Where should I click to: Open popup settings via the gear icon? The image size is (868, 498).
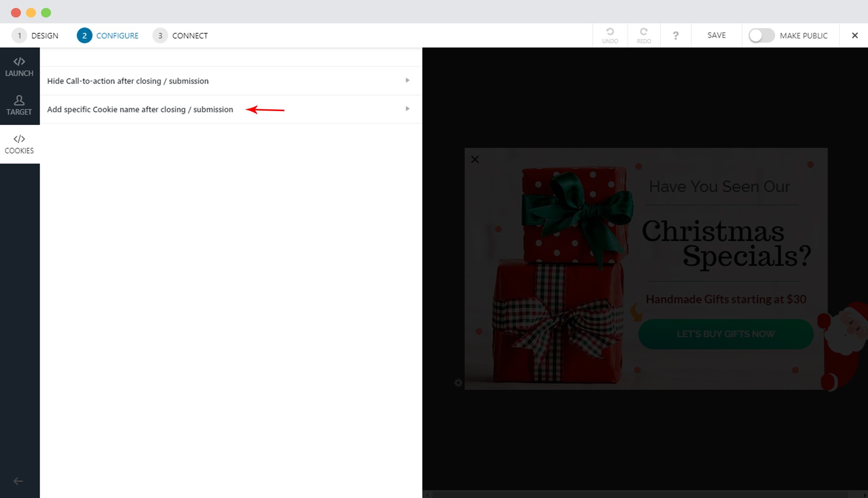458,383
